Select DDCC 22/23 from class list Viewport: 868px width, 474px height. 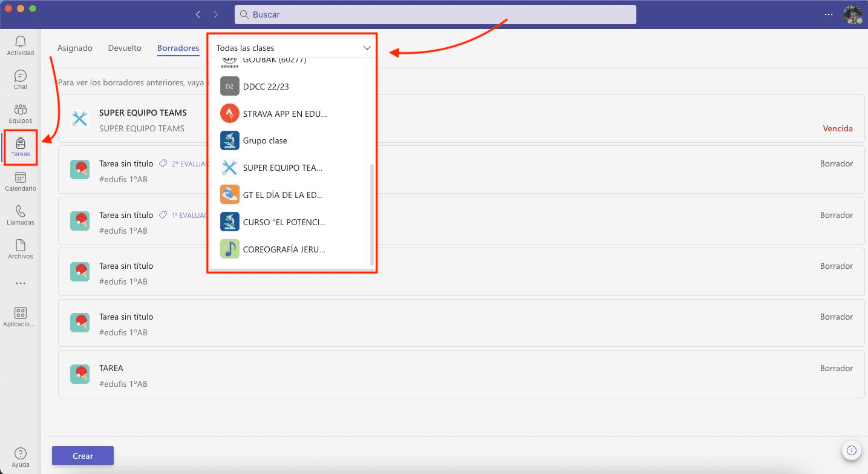pos(266,87)
